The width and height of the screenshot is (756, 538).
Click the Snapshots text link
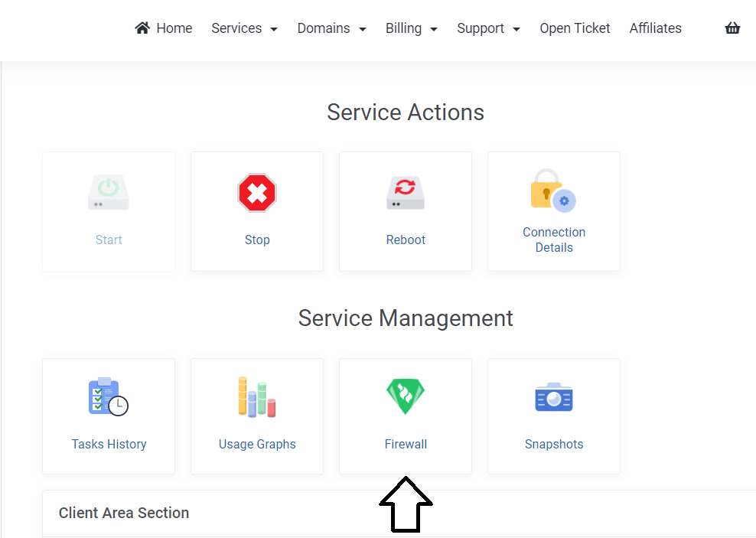(x=554, y=444)
